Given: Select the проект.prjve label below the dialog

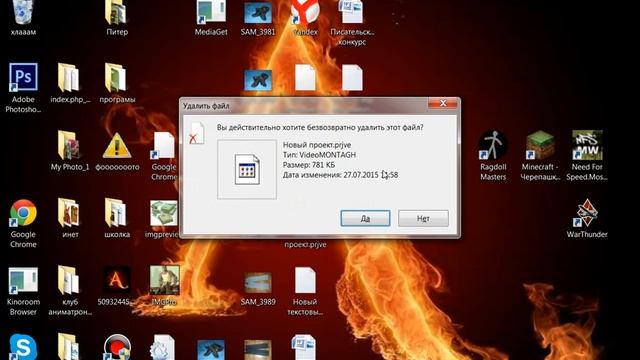Looking at the screenshot, I should pyautogui.click(x=305, y=244).
